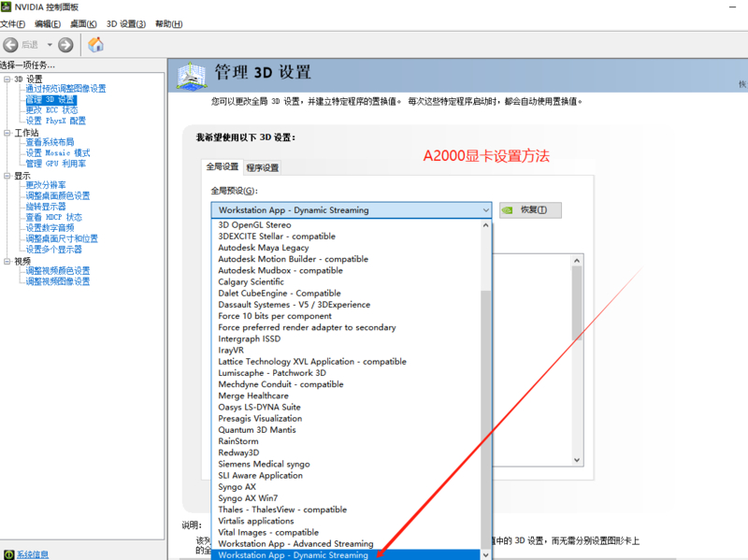Switch to 程序设置 tab
The height and width of the screenshot is (560, 748).
click(262, 168)
